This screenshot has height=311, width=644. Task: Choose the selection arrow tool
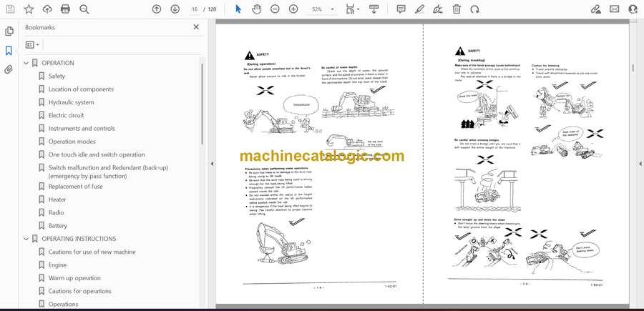pos(238,9)
